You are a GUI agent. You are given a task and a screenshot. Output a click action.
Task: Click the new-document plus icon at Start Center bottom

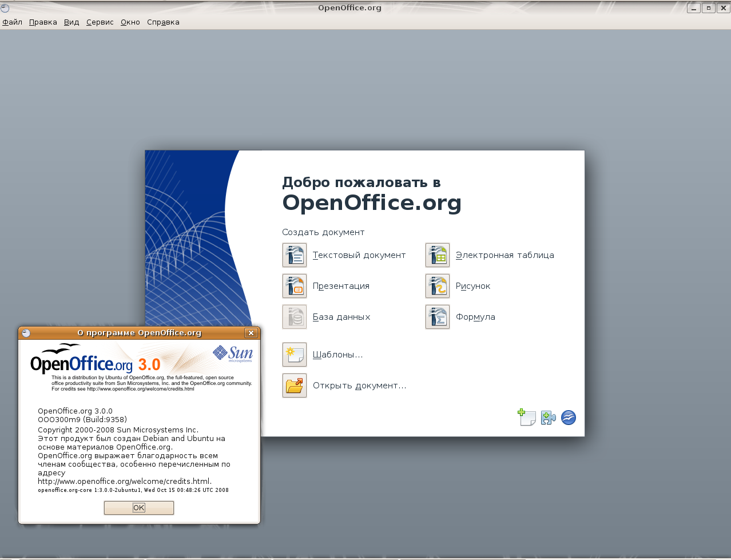pos(527,418)
